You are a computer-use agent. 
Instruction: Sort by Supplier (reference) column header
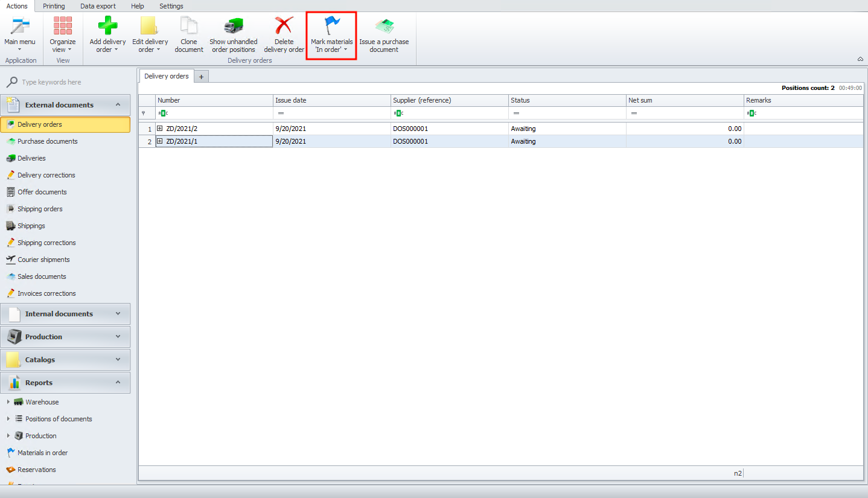(450, 100)
